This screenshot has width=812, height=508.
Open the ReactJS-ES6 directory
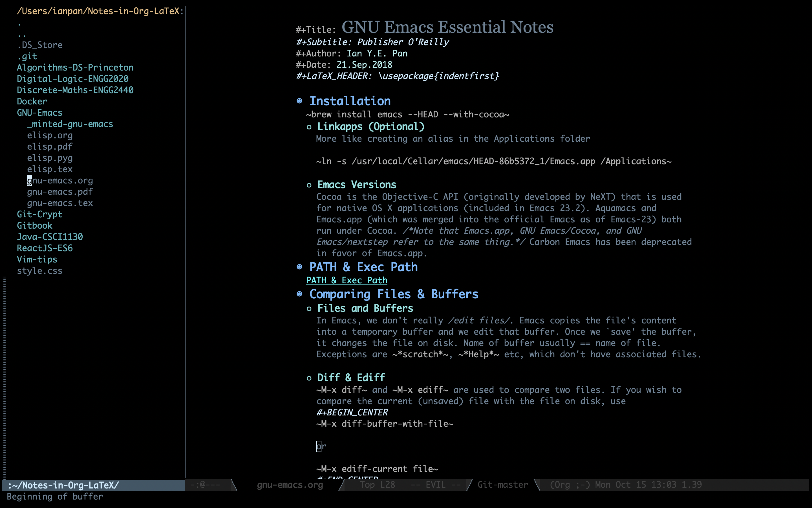click(45, 248)
